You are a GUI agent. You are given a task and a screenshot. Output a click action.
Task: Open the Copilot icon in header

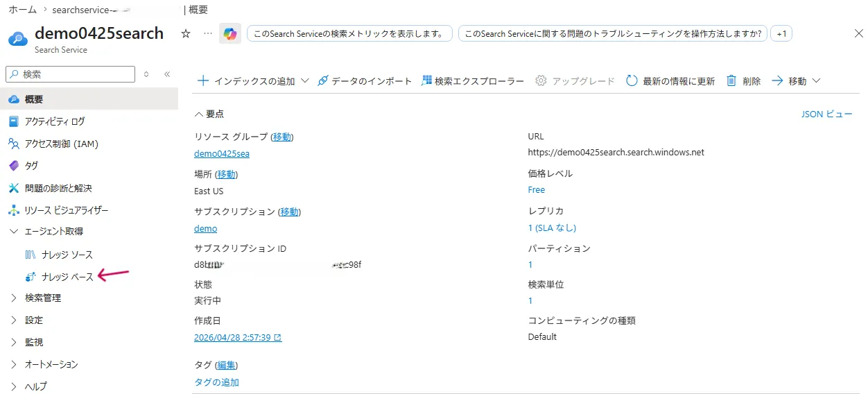230,33
